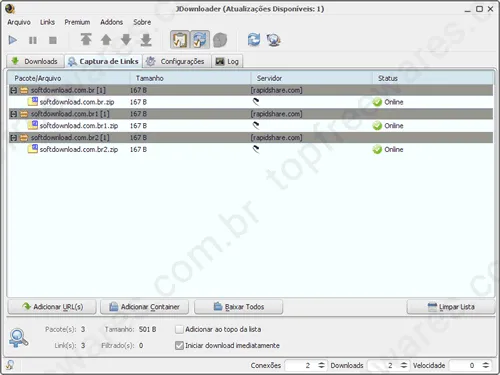
Task: Click Online status of softdownload.com.br1.zip
Action: pos(388,126)
